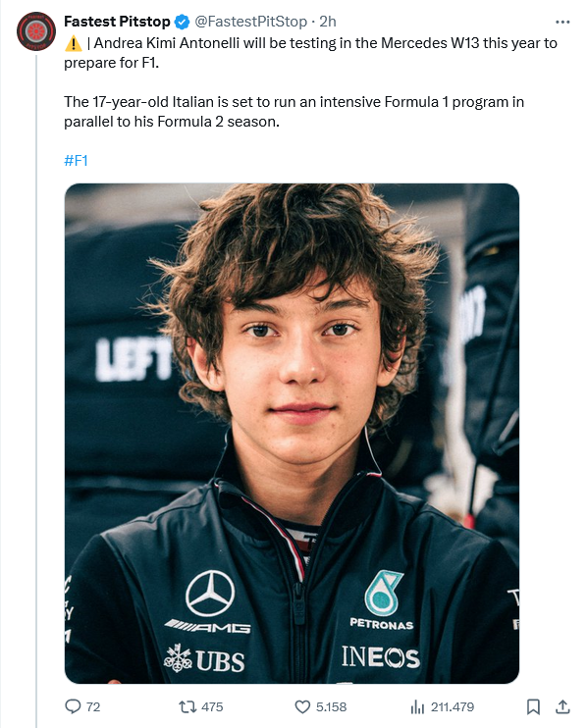Click the share upload icon
This screenshot has height=728, width=587.
pyautogui.click(x=562, y=706)
